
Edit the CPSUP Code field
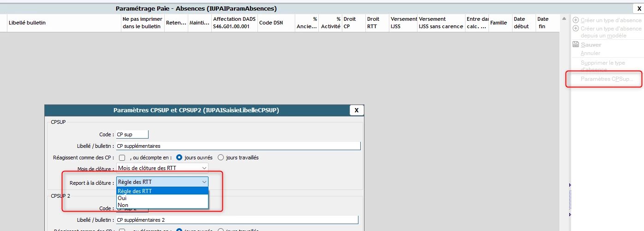pos(132,134)
